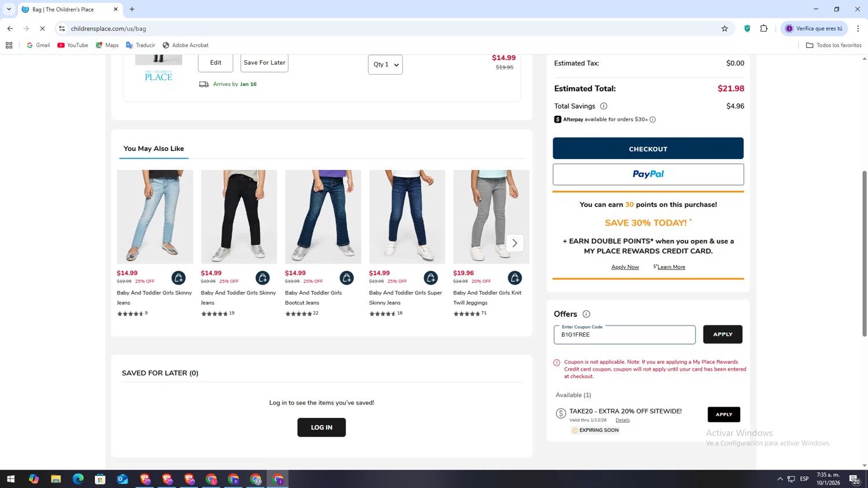Open the Qty 1 dropdown
This screenshot has height=488, width=868.
pyautogui.click(x=385, y=65)
